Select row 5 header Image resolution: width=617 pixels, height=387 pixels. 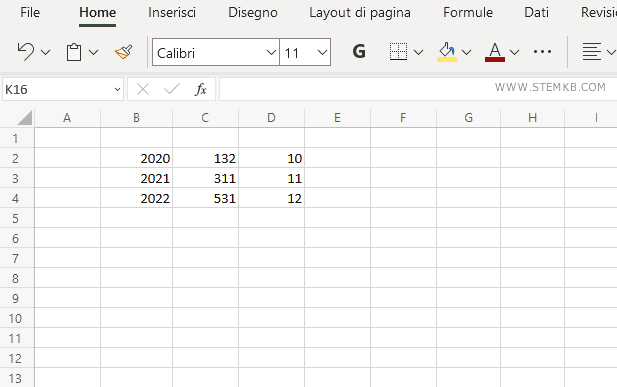16,218
